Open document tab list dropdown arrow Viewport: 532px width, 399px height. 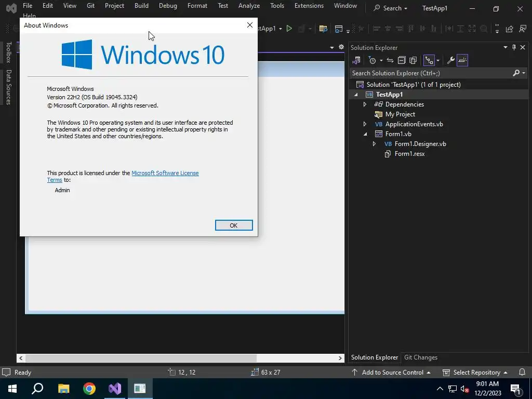(332, 47)
